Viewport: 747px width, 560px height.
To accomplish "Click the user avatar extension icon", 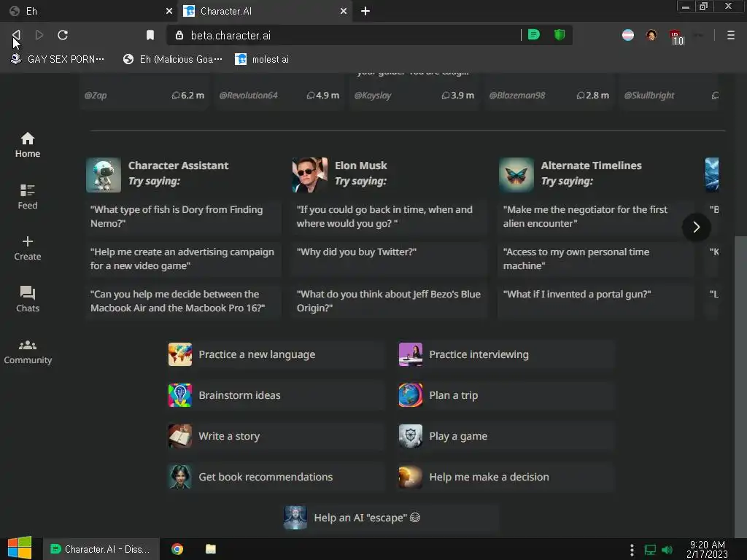I will click(651, 35).
